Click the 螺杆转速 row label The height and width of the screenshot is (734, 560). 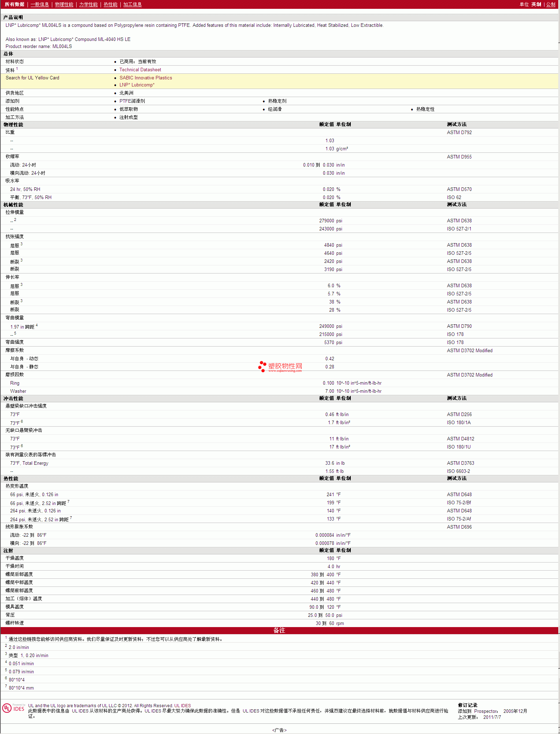click(x=14, y=623)
